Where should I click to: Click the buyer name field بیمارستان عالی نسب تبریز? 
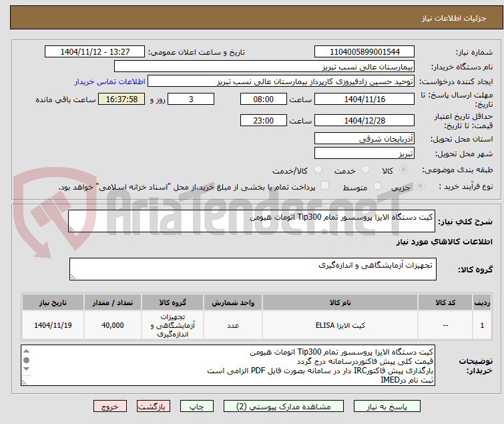264,67
